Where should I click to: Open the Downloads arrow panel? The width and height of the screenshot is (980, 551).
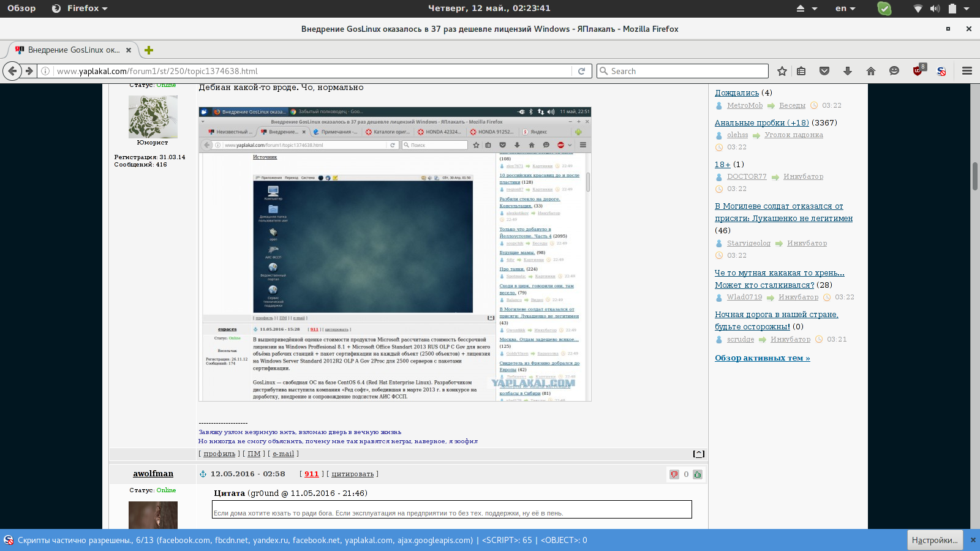(x=848, y=71)
